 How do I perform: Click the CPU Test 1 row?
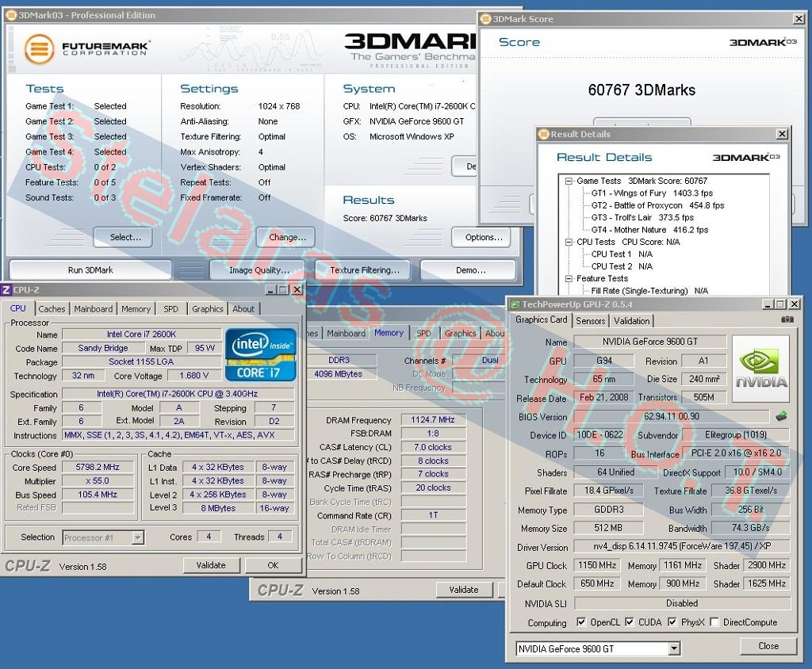point(622,254)
